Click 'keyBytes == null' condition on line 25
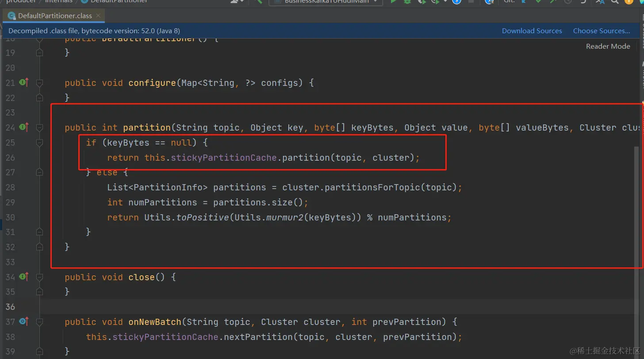This screenshot has height=359, width=644. click(149, 143)
